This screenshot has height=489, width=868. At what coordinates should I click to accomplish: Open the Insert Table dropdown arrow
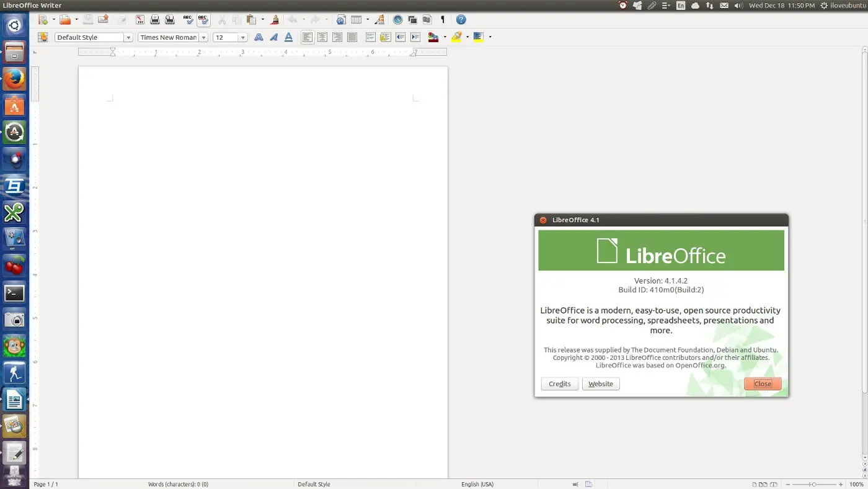coord(367,20)
